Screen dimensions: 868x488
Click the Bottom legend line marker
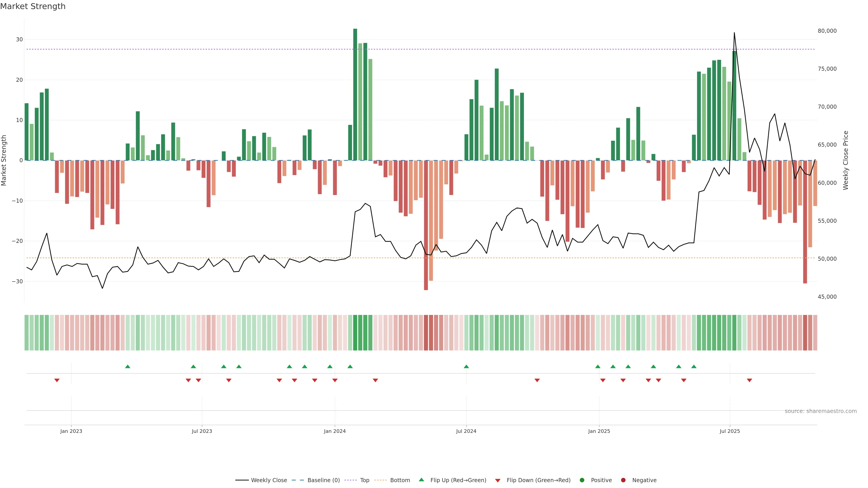(381, 480)
